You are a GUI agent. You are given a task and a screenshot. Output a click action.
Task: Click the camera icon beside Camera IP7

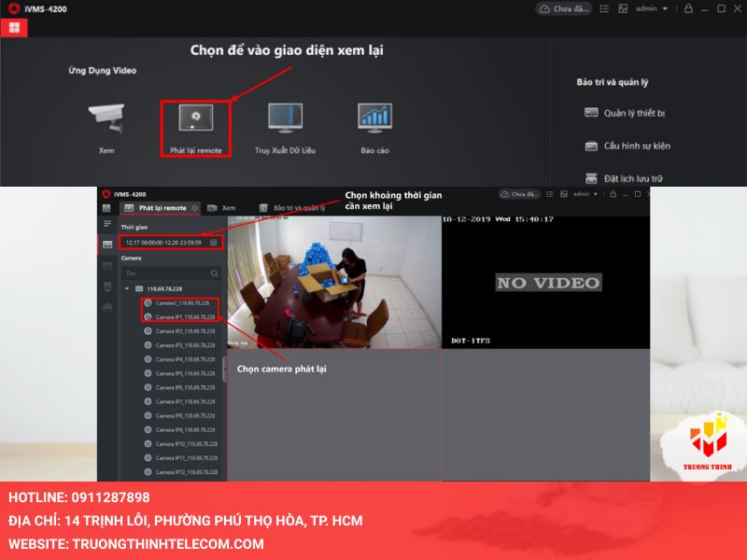click(148, 401)
